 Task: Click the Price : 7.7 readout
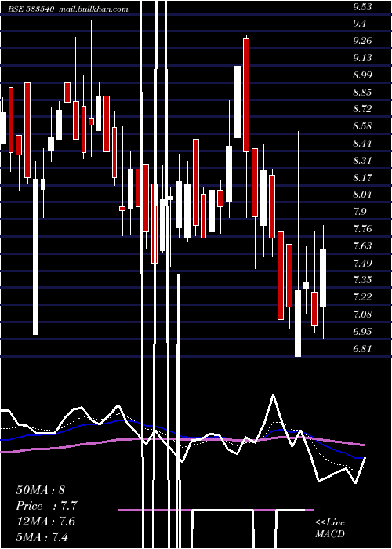[x=46, y=506]
